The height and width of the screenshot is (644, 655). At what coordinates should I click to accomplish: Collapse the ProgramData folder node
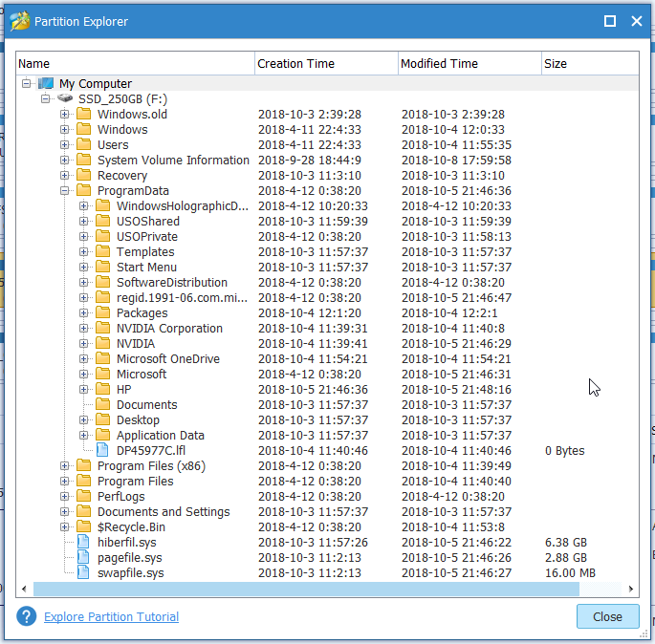[x=64, y=191]
